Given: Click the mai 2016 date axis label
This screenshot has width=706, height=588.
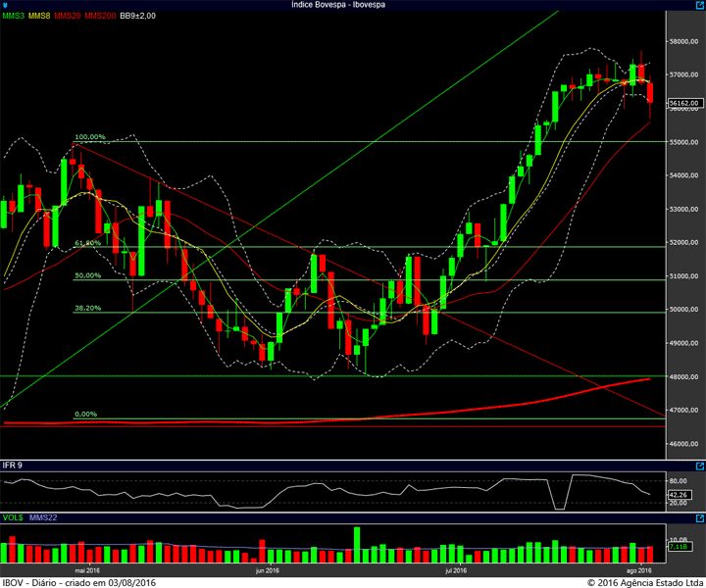Looking at the screenshot, I should point(87,570).
